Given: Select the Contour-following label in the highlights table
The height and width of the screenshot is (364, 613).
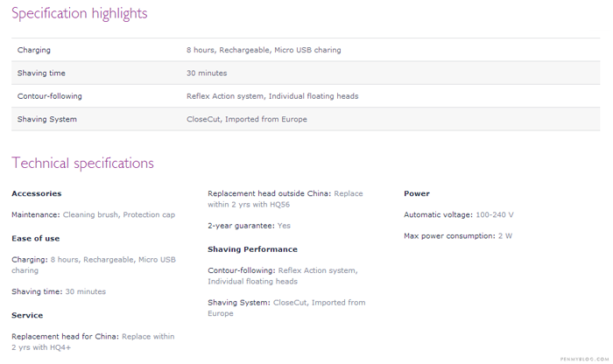Looking at the screenshot, I should (x=50, y=96).
